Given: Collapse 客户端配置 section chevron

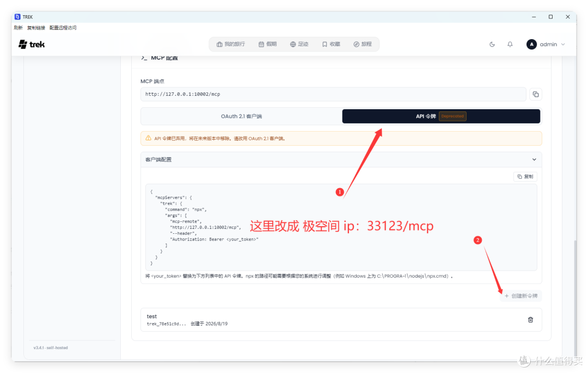Looking at the screenshot, I should [x=534, y=159].
